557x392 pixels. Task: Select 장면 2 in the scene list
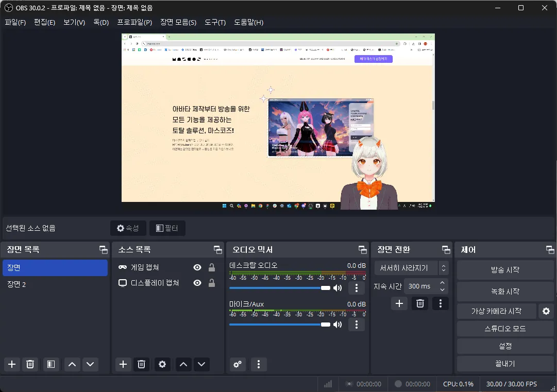click(16, 284)
